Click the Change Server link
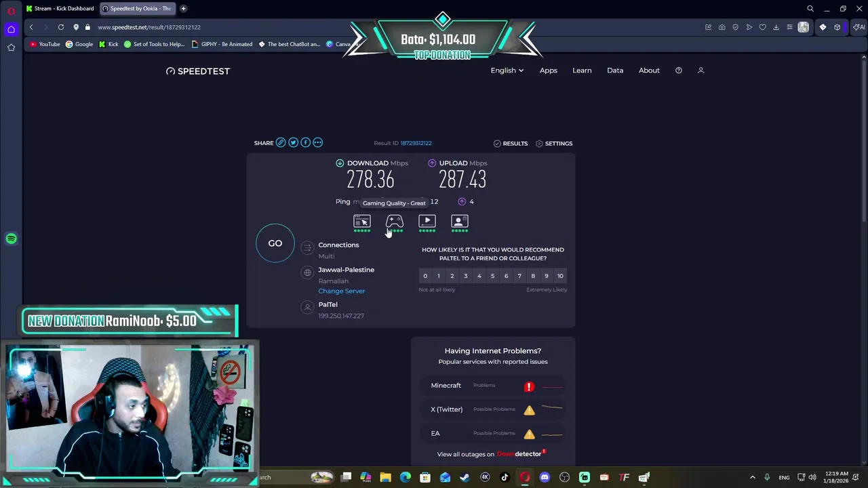The height and width of the screenshot is (488, 868). click(x=342, y=291)
